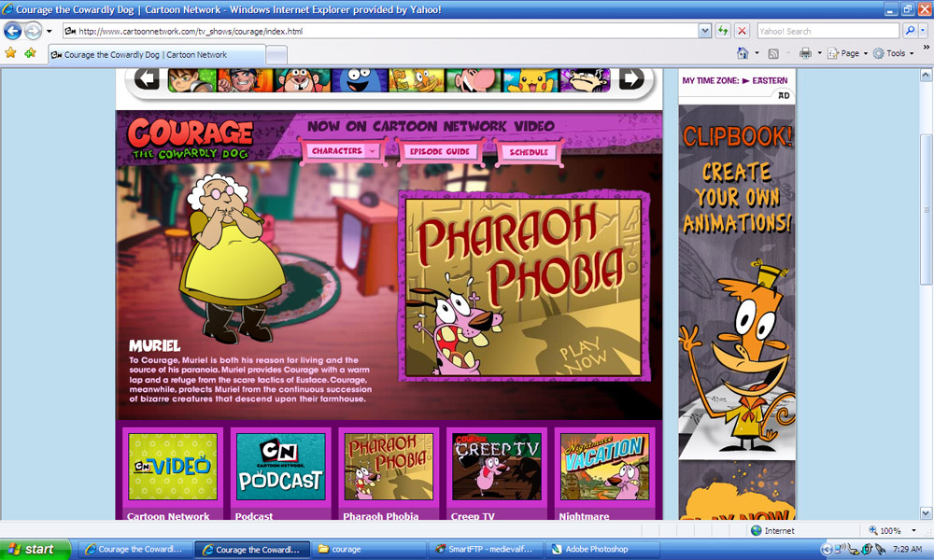Click the Now on Cartoon Network Video heading
This screenshot has height=560, width=934.
point(431,126)
